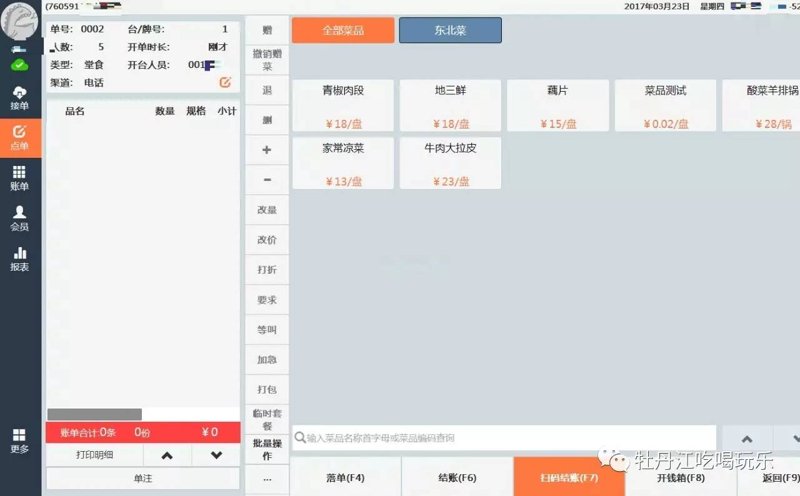Click the 小计 column header

(227, 111)
